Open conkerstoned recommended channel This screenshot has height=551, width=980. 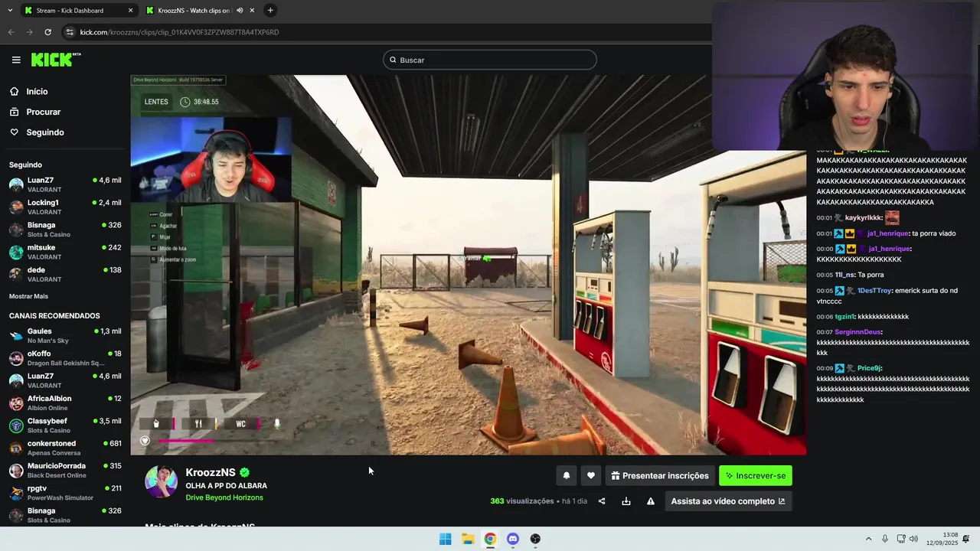click(x=65, y=448)
